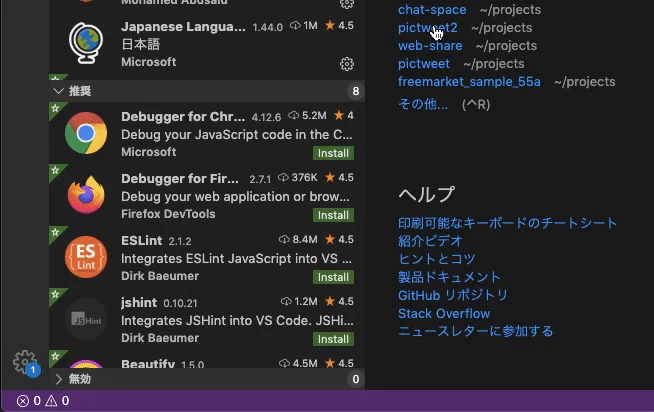Image resolution: width=654 pixels, height=412 pixels.
Task: Click the 無効 section count badge 0
Action: point(356,379)
